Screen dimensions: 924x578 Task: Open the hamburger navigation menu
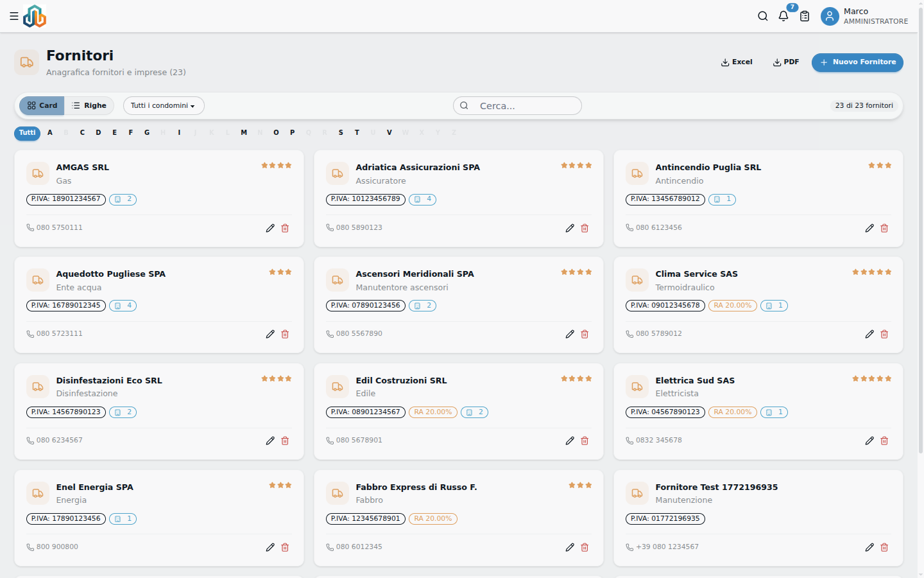(x=13, y=16)
